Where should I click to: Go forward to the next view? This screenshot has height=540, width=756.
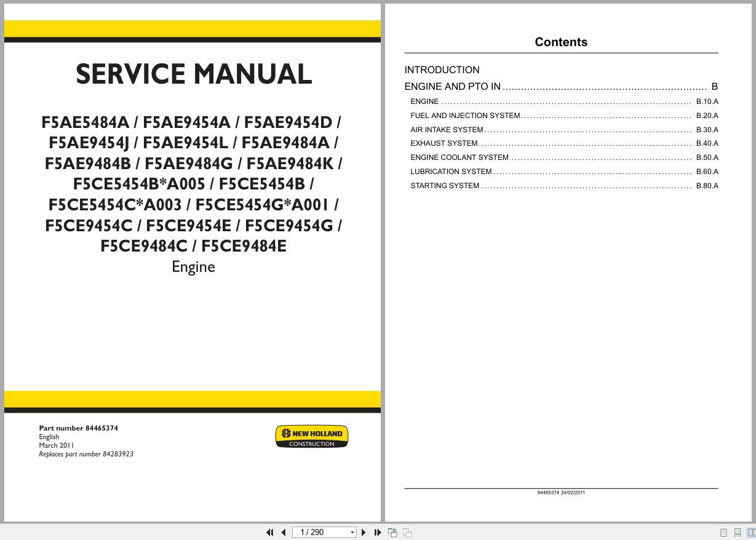[407, 532]
